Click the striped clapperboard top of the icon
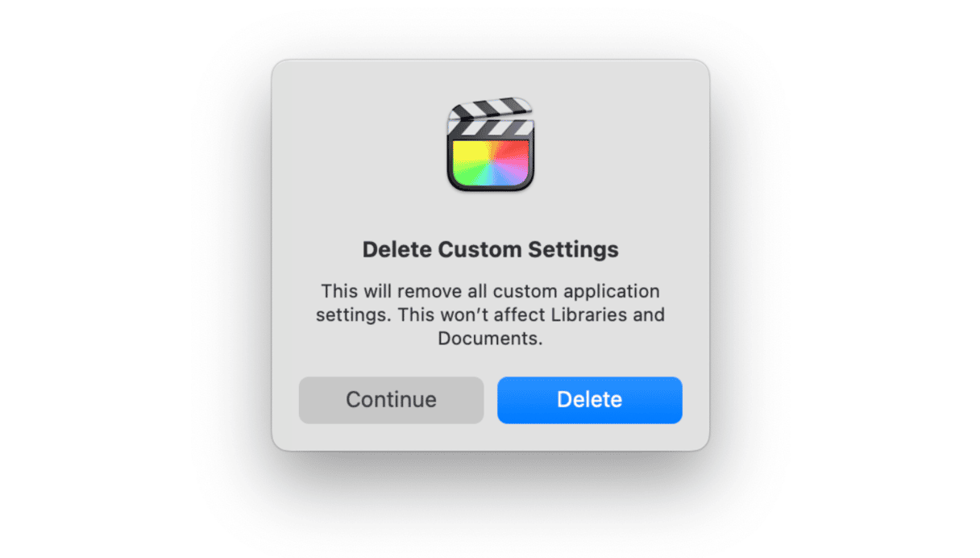Viewport: 980px width, 558px height. [x=490, y=117]
